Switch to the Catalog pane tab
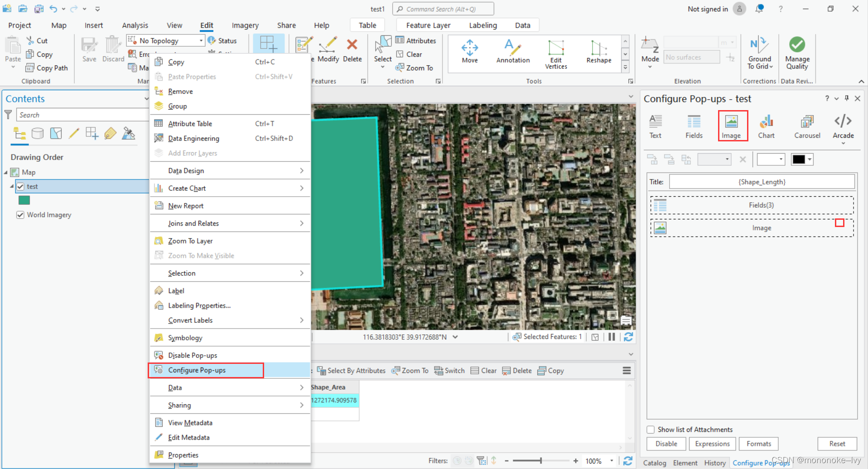Viewport: 868px width, 469px height. pyautogui.click(x=655, y=463)
